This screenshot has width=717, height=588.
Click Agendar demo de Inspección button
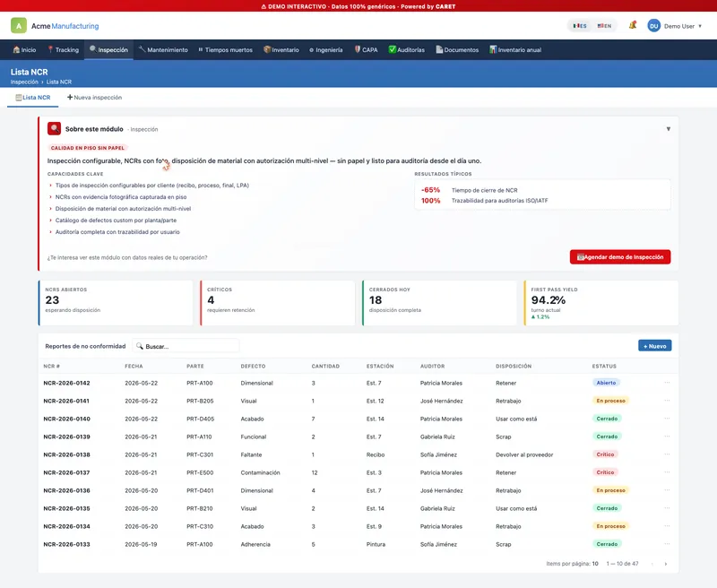(620, 257)
